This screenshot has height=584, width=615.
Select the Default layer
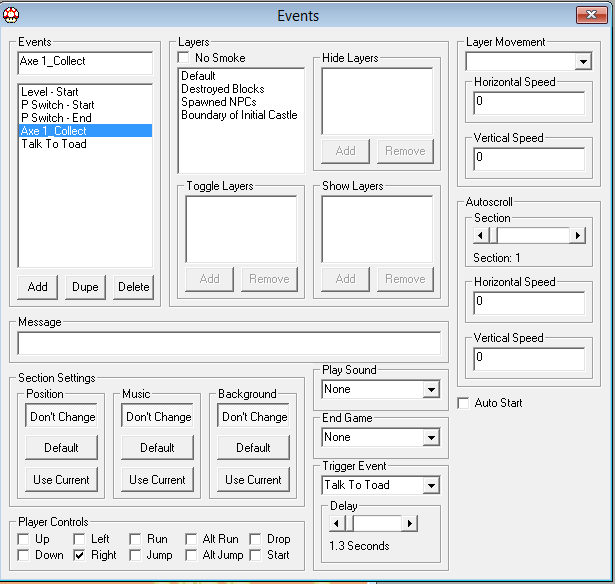pyautogui.click(x=241, y=76)
